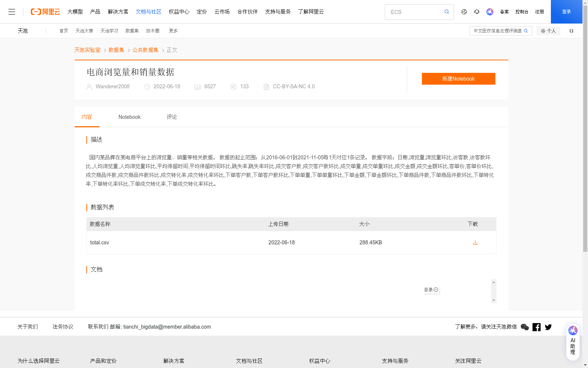This screenshot has height=368, width=588.
Task: Click the Twitter icon in footer
Action: click(x=548, y=327)
